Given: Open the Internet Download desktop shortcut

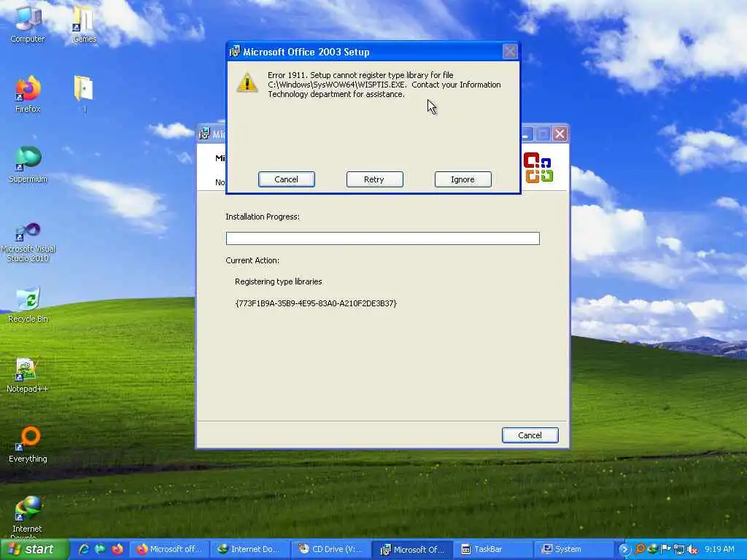Looking at the screenshot, I should coord(27,517).
